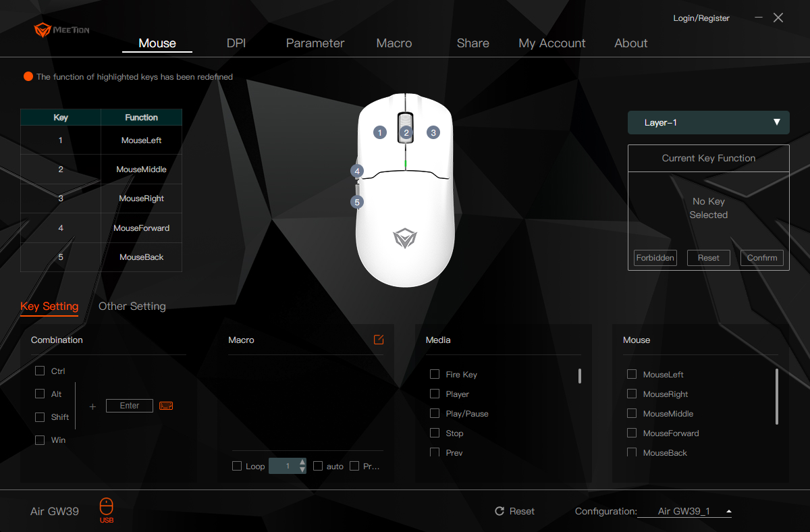Enable the Ctrl modifier checkbox
This screenshot has height=532, width=810.
(40, 371)
